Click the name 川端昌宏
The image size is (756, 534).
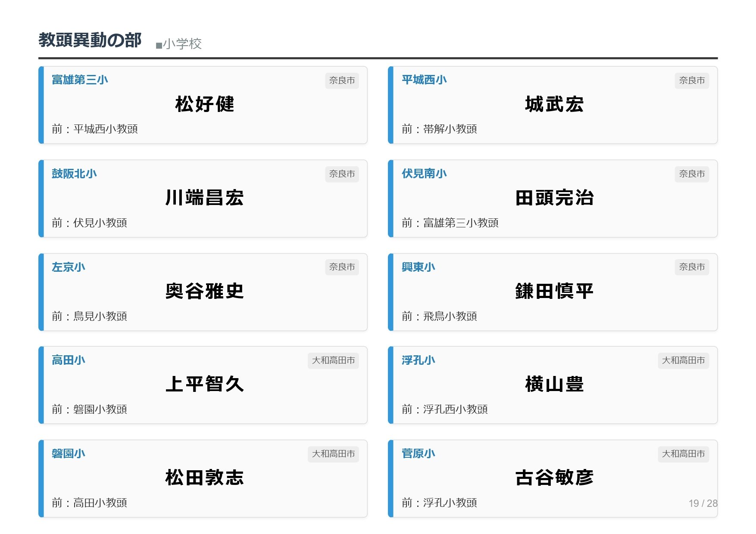coord(205,198)
